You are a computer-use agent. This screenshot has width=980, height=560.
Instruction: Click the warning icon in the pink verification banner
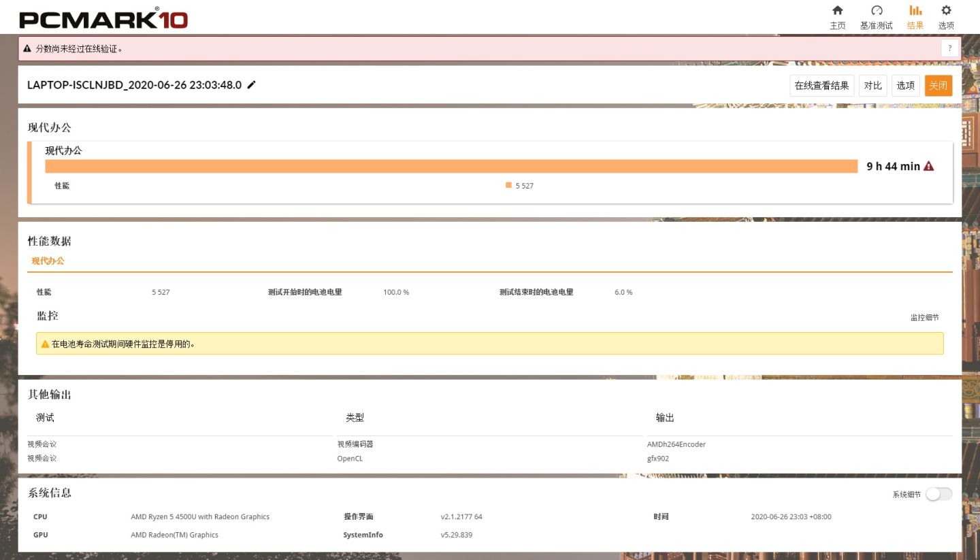tap(27, 48)
